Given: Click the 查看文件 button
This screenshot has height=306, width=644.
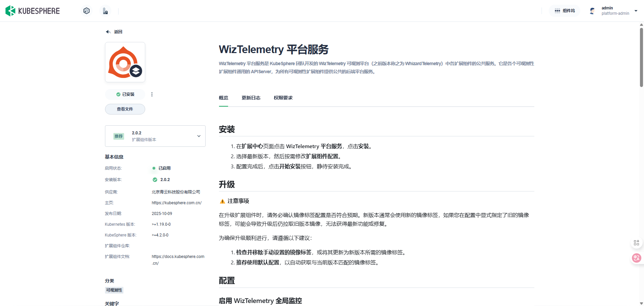Looking at the screenshot, I should 125,109.
